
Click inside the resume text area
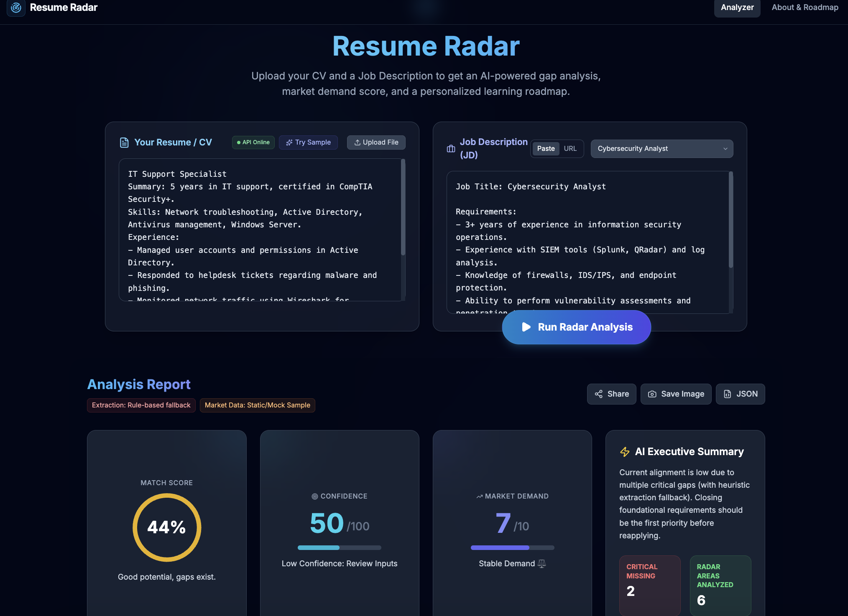tap(259, 230)
